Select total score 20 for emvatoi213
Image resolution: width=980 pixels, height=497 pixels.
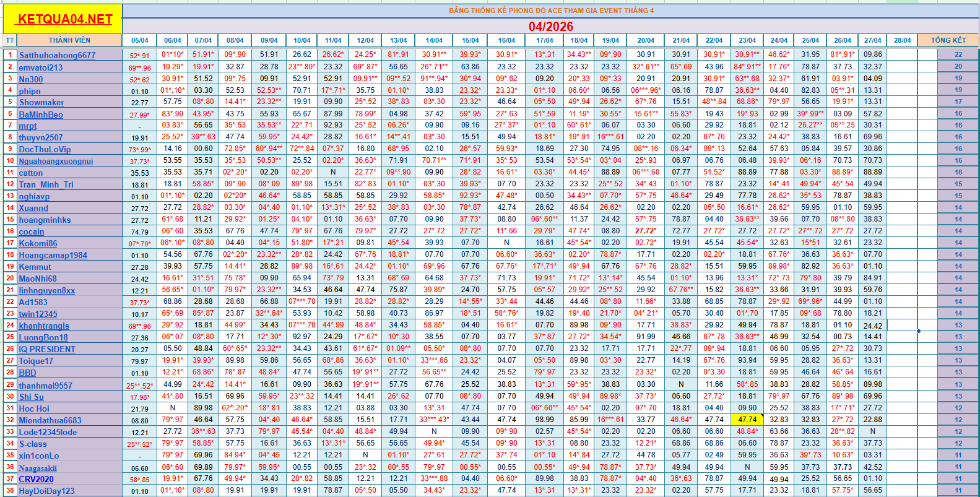pyautogui.click(x=958, y=67)
